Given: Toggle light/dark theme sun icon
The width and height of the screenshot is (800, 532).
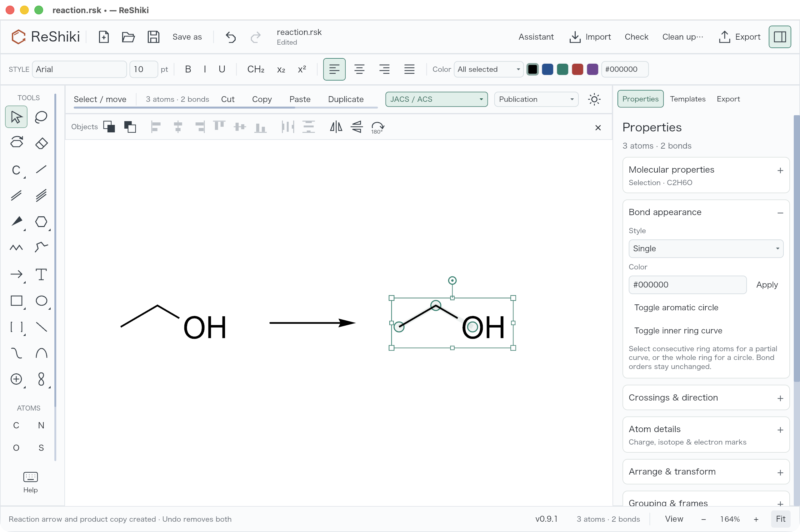Looking at the screenshot, I should click(594, 99).
